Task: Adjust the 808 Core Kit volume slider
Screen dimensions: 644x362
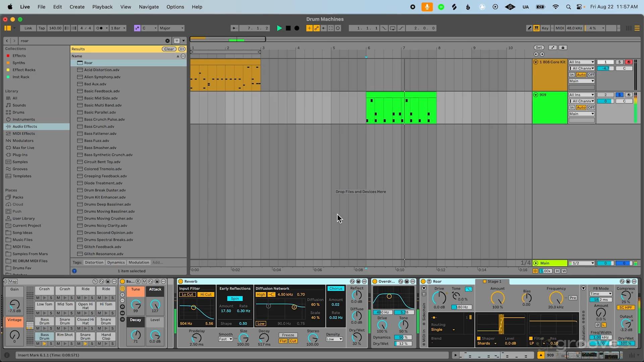Action: pos(605,68)
